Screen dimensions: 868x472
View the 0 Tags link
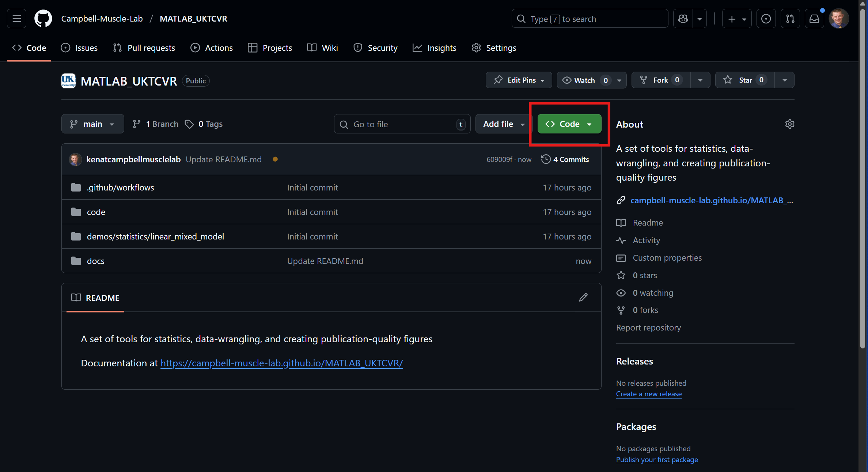[204, 124]
